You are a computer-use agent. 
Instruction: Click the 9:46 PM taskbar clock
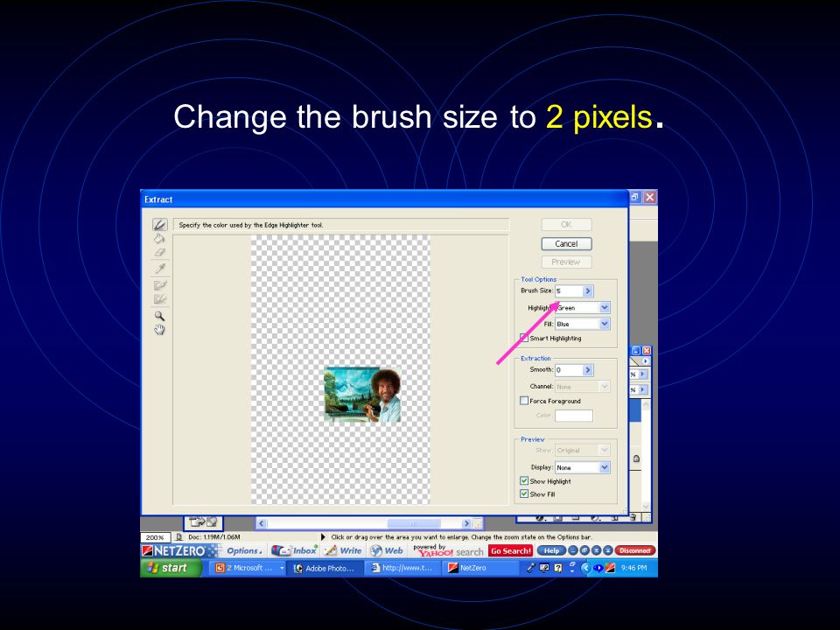click(x=633, y=568)
